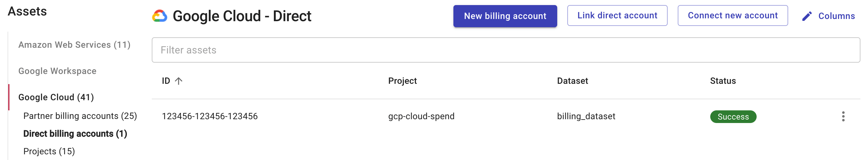
Task: Click the Status column header
Action: pos(723,81)
